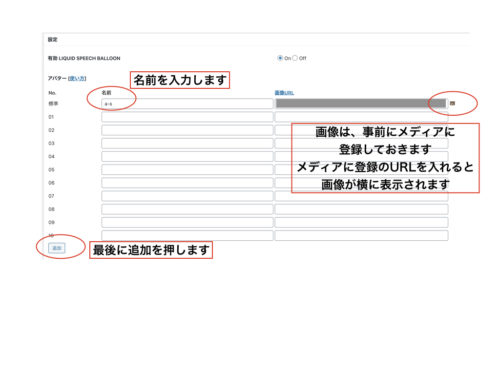Click the avatar thumbnail beside the 標準 URL
This screenshot has width=500, height=375.
pos(452,103)
